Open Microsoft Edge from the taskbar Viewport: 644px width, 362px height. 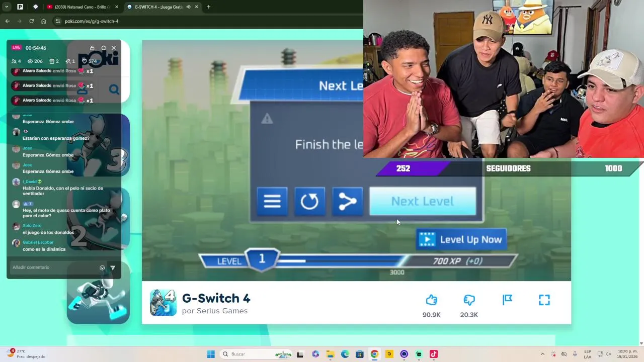345,354
